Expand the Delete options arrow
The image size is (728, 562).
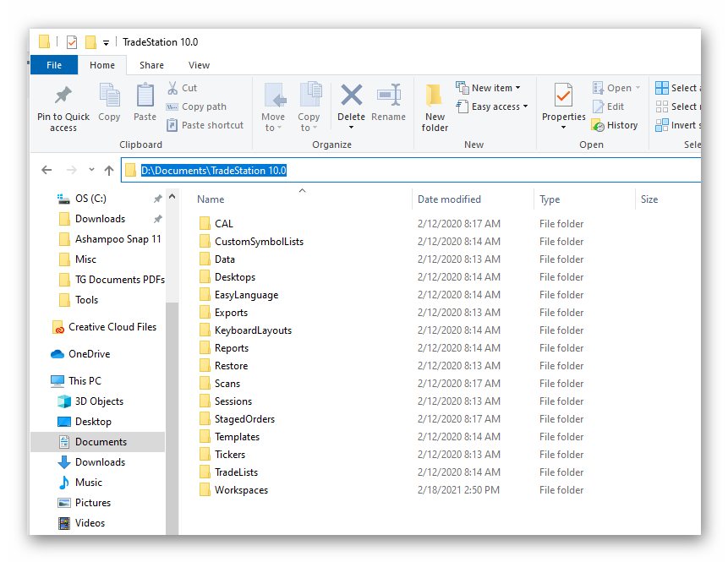(x=352, y=127)
